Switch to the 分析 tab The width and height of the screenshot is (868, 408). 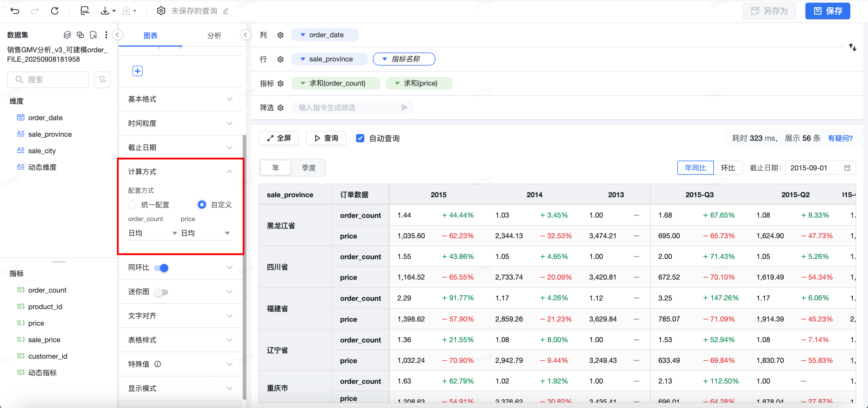pos(214,35)
